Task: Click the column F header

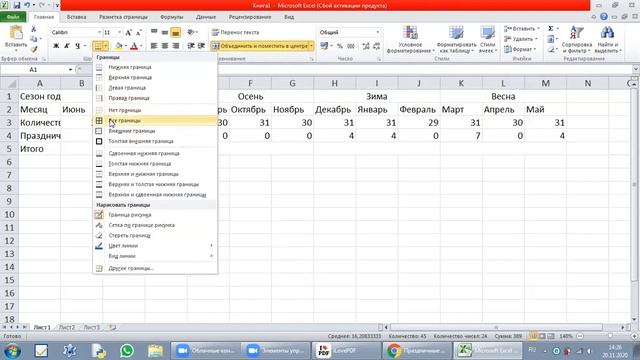Action: pyautogui.click(x=250, y=84)
